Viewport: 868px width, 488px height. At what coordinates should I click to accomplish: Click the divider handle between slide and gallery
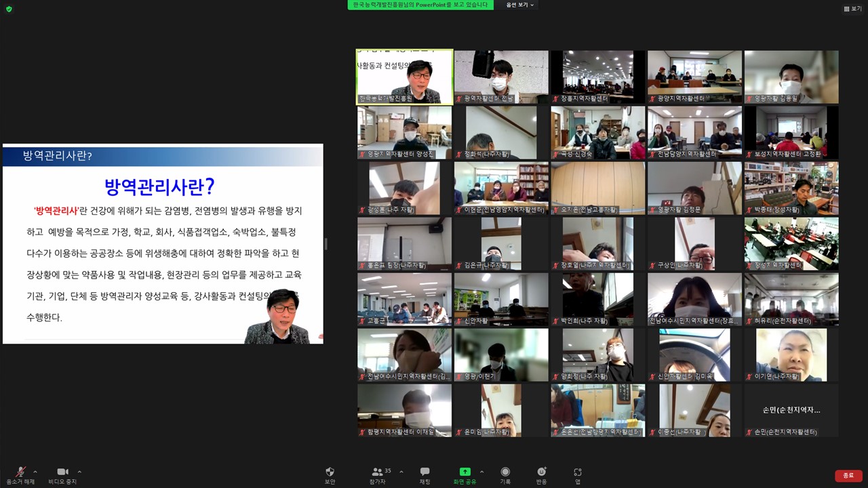(x=325, y=244)
